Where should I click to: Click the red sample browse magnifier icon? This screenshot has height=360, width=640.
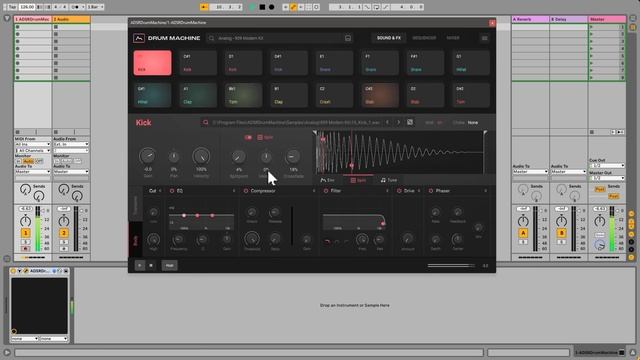click(x=206, y=122)
